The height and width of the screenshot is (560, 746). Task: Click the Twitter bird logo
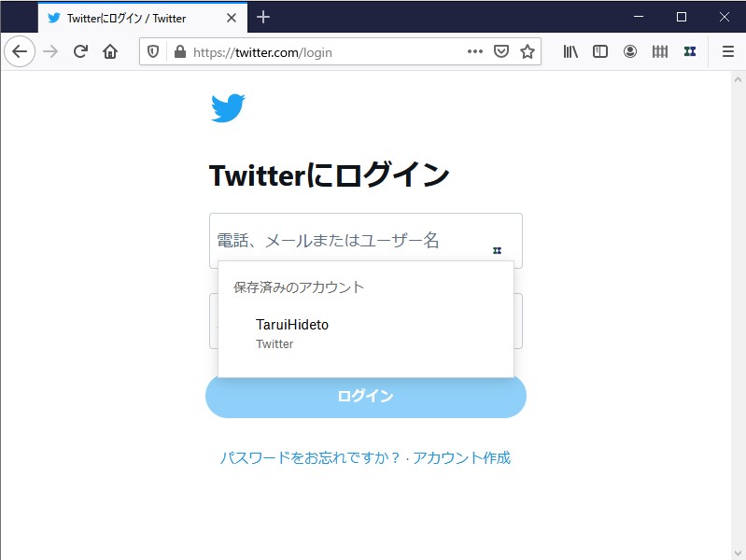tap(228, 108)
